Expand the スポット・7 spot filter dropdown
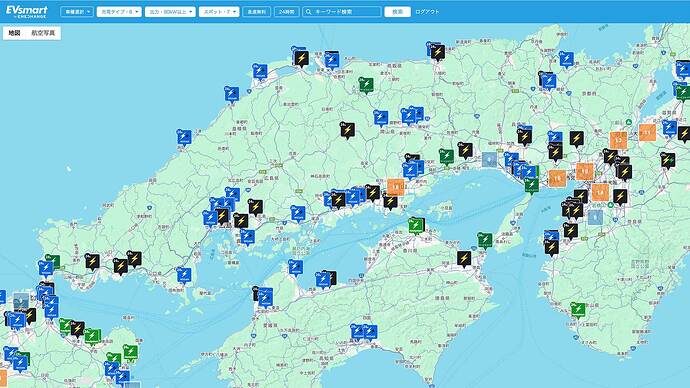690x388 pixels. [x=219, y=12]
